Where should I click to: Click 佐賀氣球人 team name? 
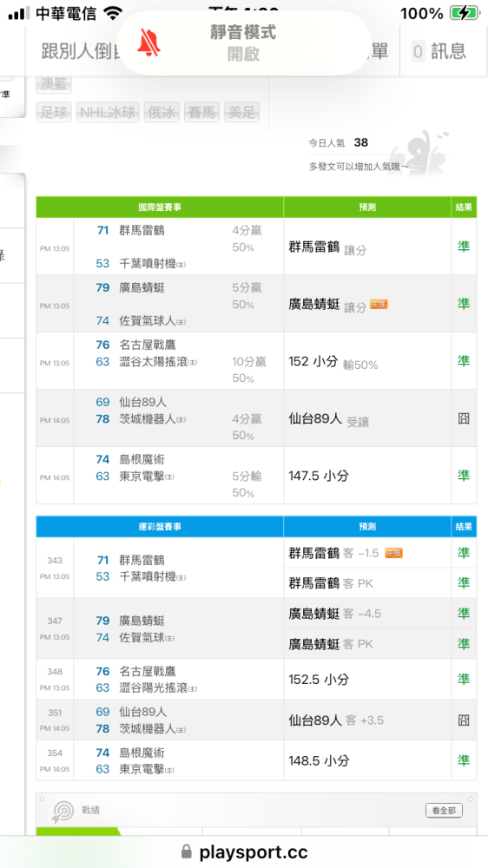[148, 321]
